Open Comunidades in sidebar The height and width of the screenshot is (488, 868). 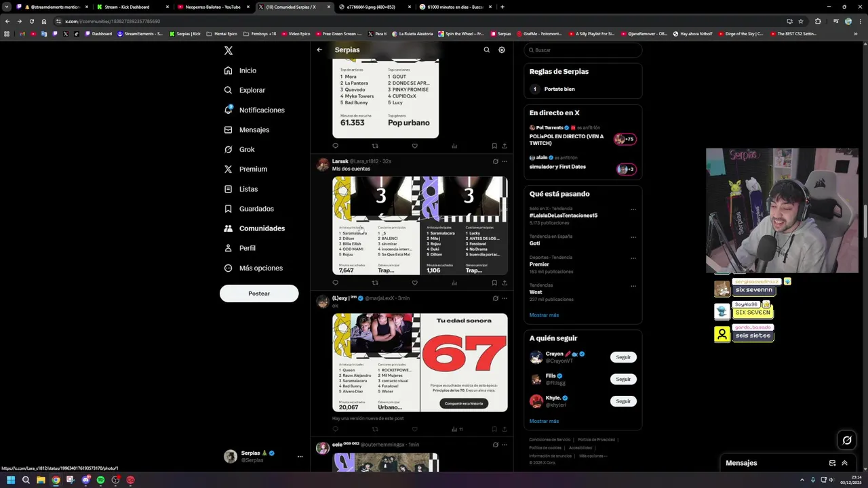254,228
